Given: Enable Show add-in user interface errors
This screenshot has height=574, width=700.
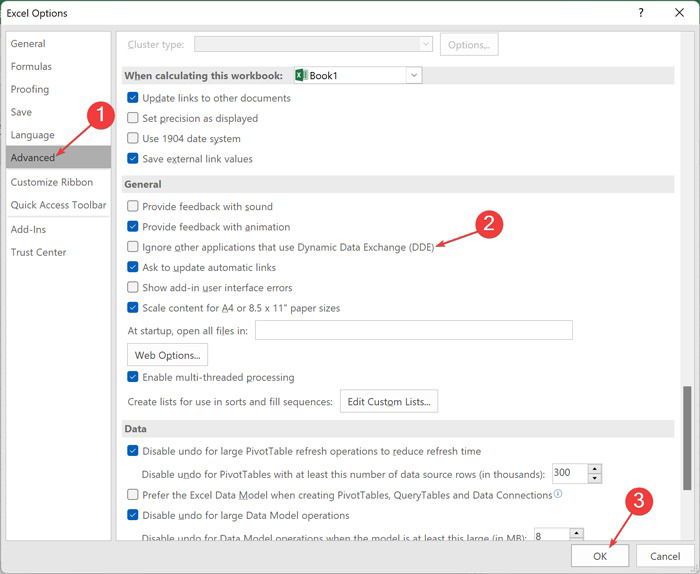Looking at the screenshot, I should 133,287.
